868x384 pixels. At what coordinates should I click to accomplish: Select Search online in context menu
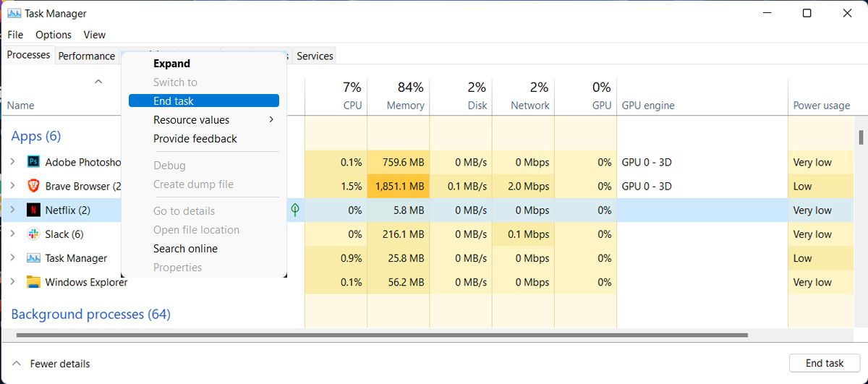186,249
